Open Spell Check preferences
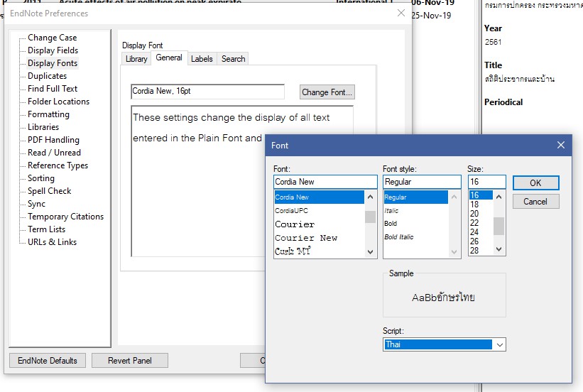Image resolution: width=583 pixels, height=392 pixels. (49, 191)
